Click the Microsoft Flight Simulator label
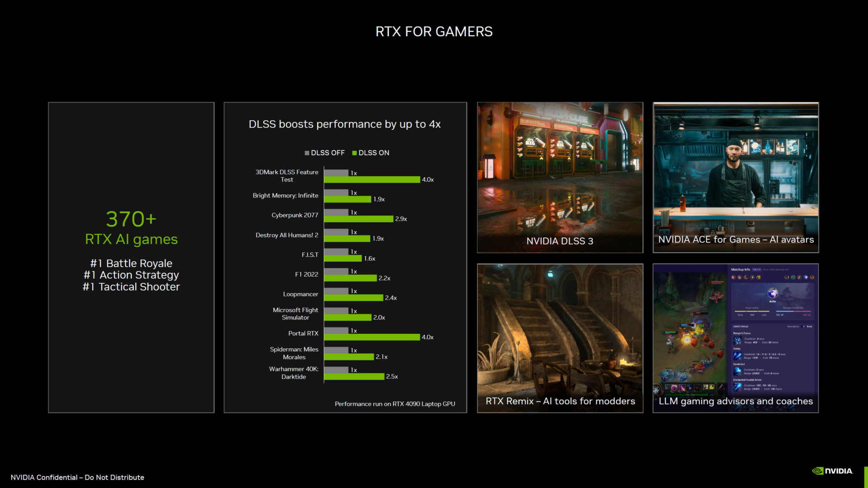This screenshot has width=868, height=488. tap(295, 314)
